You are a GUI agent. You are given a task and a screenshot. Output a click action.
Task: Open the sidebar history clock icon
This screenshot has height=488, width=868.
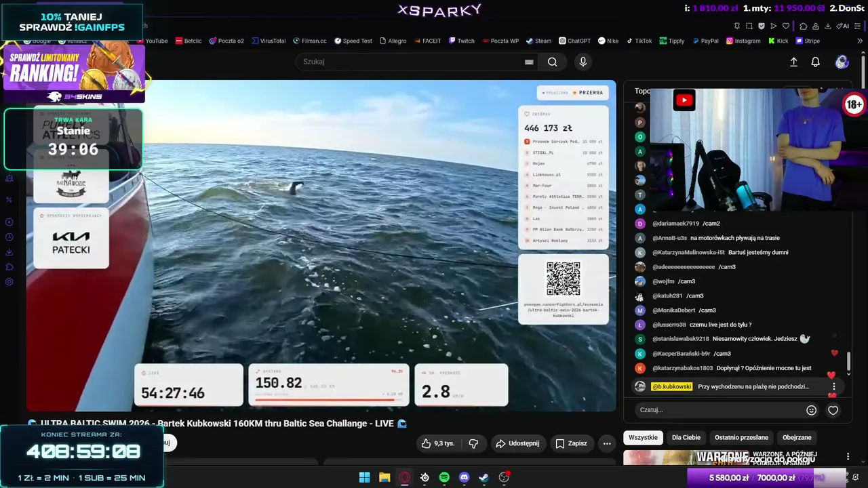click(9, 237)
